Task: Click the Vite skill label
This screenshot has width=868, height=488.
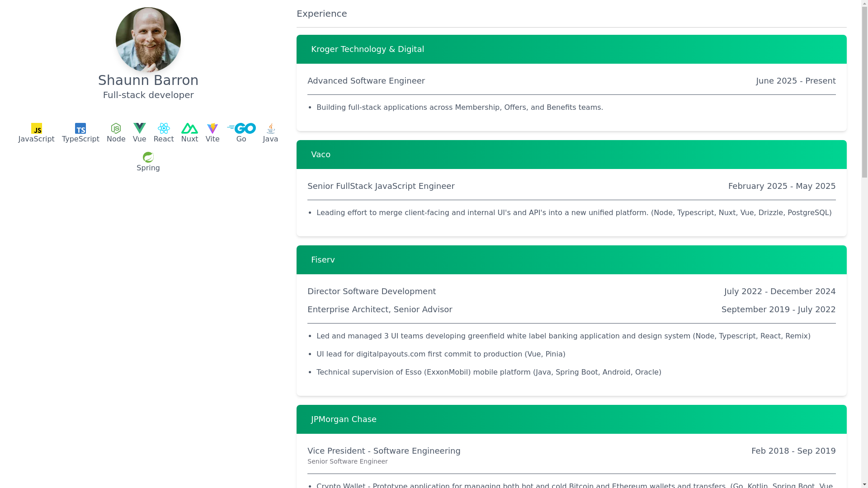Action: (212, 139)
